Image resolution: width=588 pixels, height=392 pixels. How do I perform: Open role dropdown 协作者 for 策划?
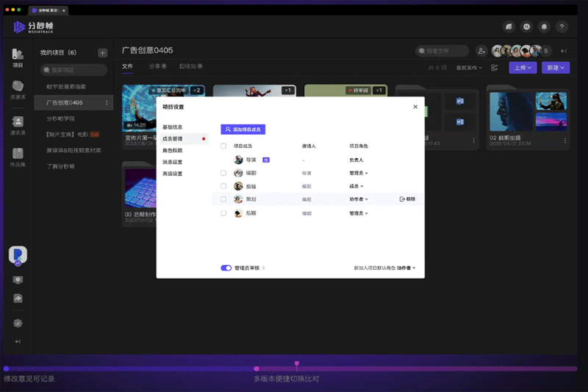359,199
